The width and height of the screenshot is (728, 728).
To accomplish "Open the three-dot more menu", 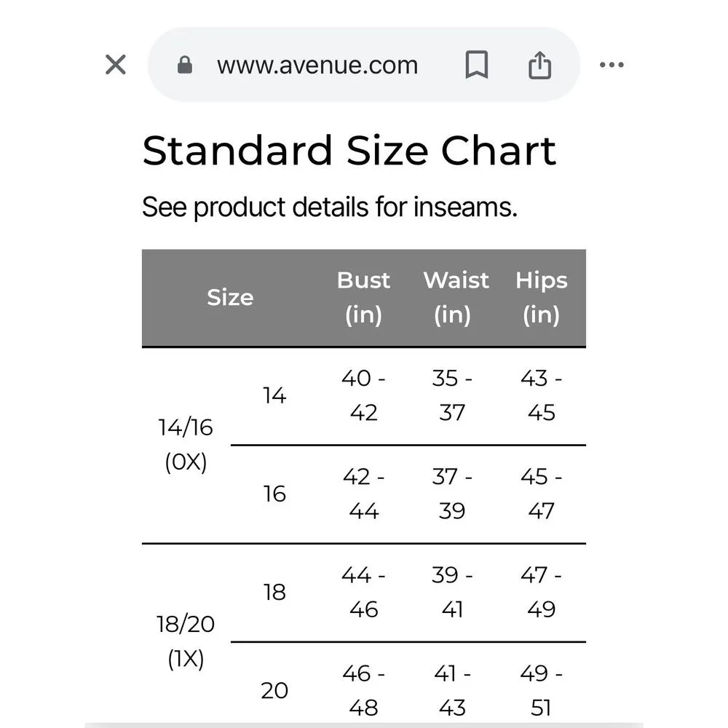I will 612,65.
